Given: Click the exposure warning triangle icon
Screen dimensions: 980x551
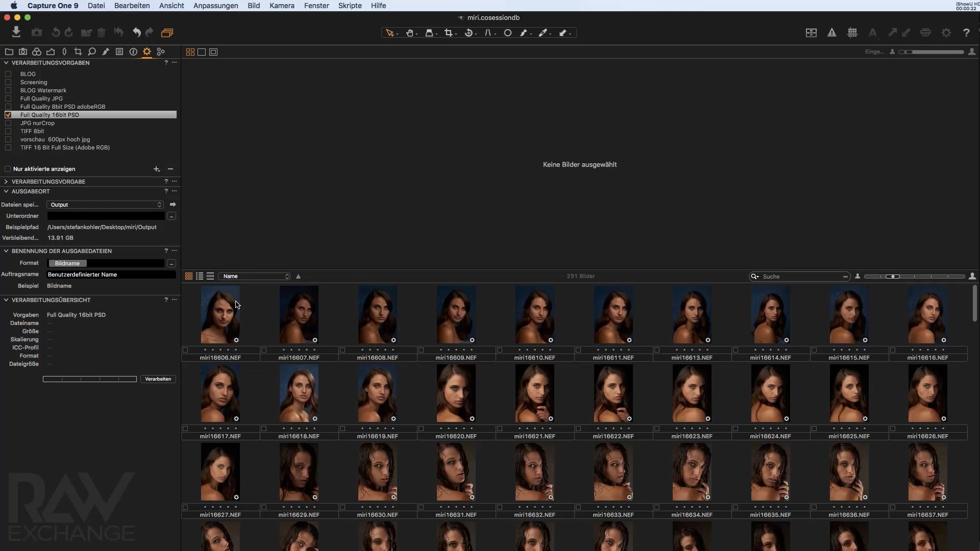Looking at the screenshot, I should click(832, 33).
